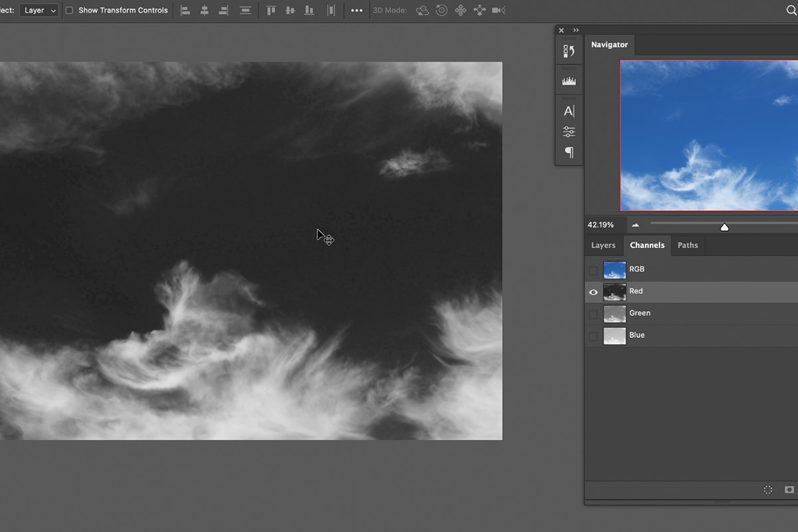Switch to the Layers tab
Screen dimensions: 798x532
(x=603, y=245)
